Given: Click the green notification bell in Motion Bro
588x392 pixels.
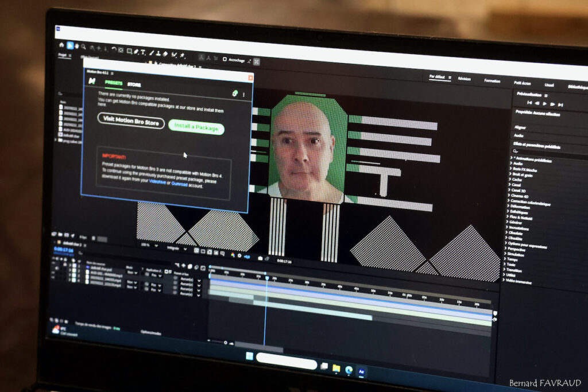Looking at the screenshot, I should [x=235, y=94].
